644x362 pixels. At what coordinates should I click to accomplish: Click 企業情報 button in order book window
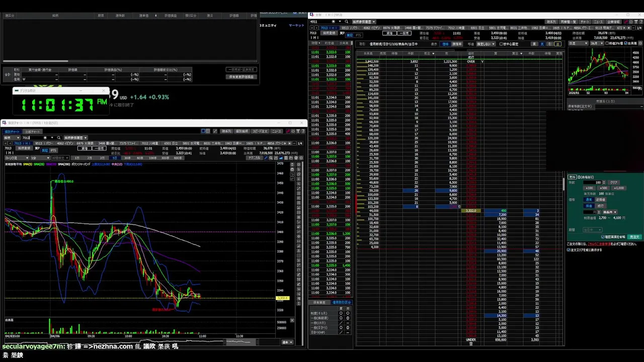pyautogui.click(x=613, y=22)
